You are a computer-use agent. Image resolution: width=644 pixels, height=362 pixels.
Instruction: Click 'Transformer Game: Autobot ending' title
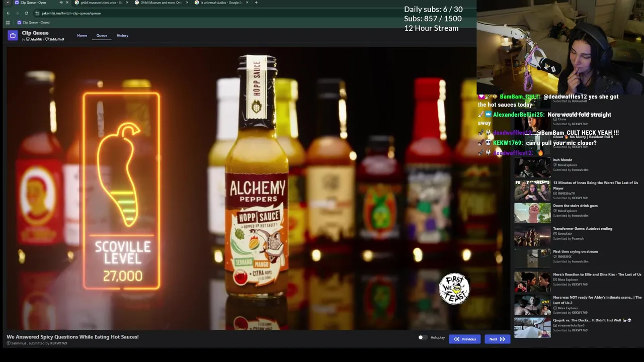tap(583, 229)
